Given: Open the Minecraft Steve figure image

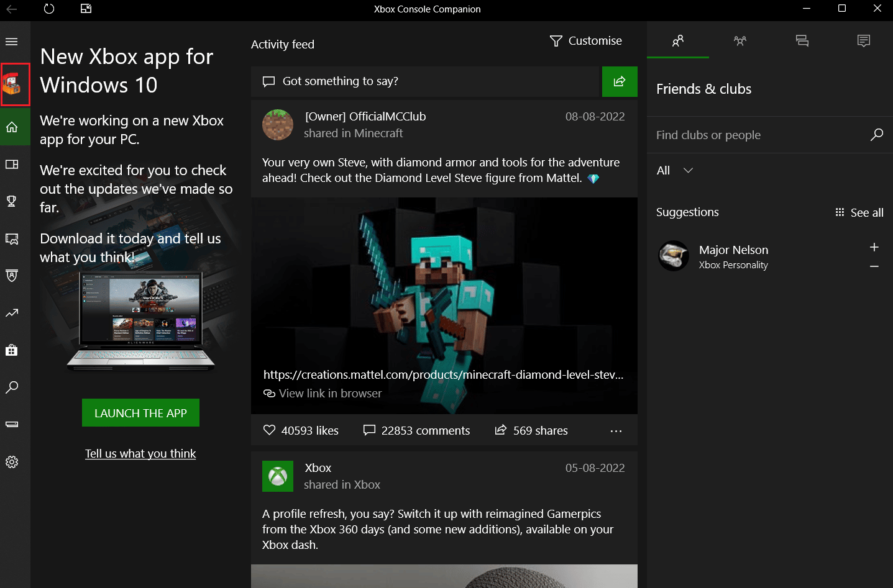Looking at the screenshot, I should (x=444, y=305).
